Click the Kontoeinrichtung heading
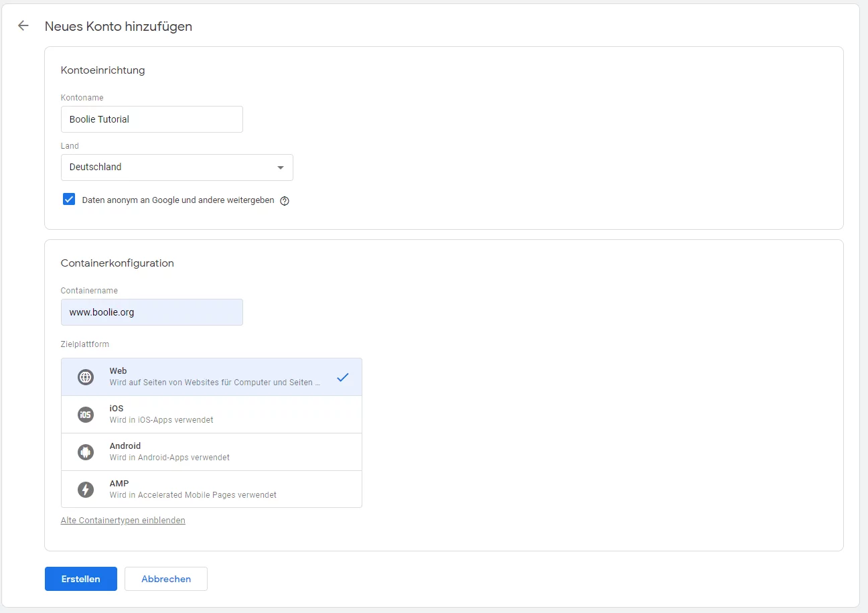Viewport: 868px width, 613px height. (x=103, y=70)
